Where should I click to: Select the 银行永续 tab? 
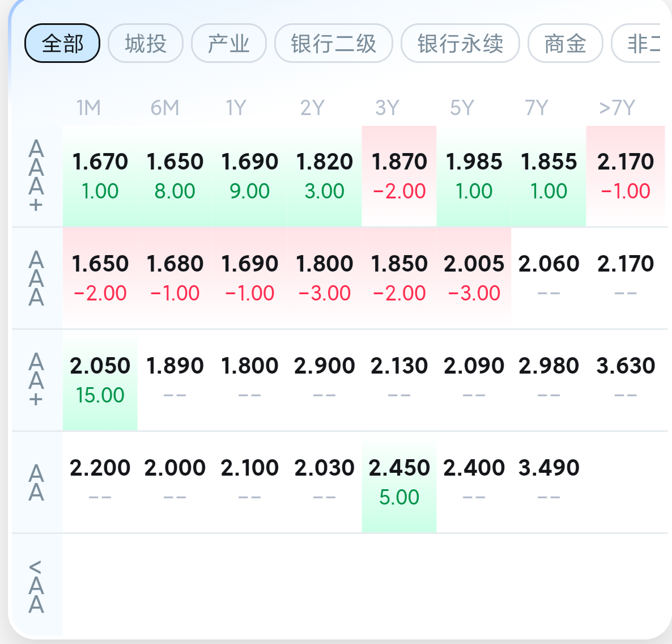(x=460, y=43)
